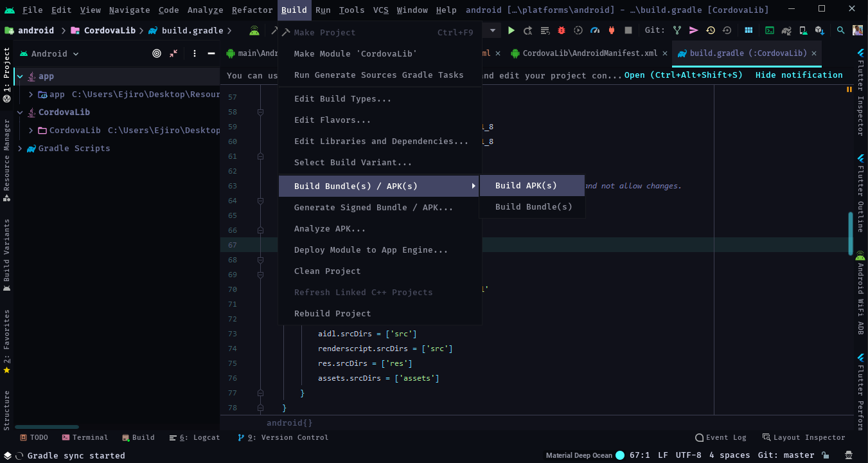This screenshot has width=868, height=463.
Task: Show Git history clock icon
Action: [711, 30]
